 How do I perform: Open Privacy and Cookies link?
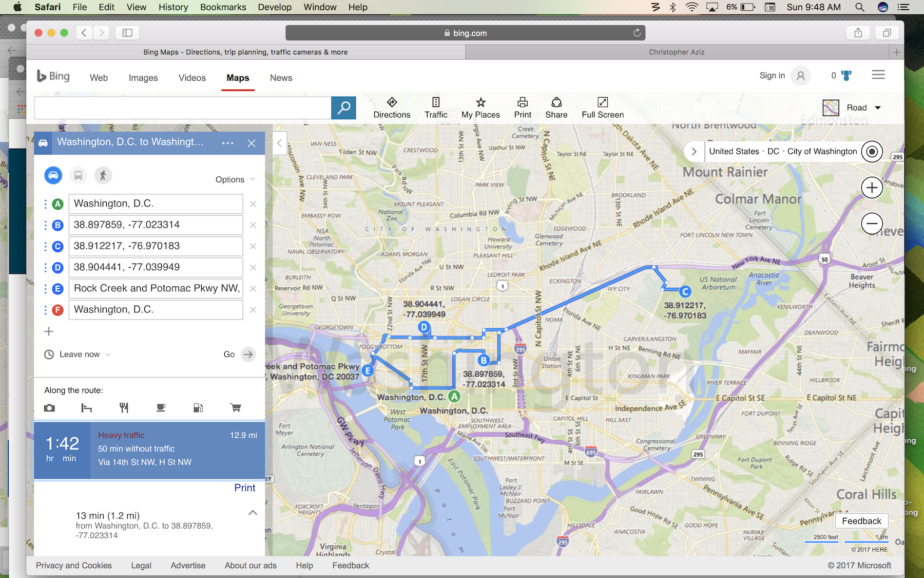click(74, 566)
